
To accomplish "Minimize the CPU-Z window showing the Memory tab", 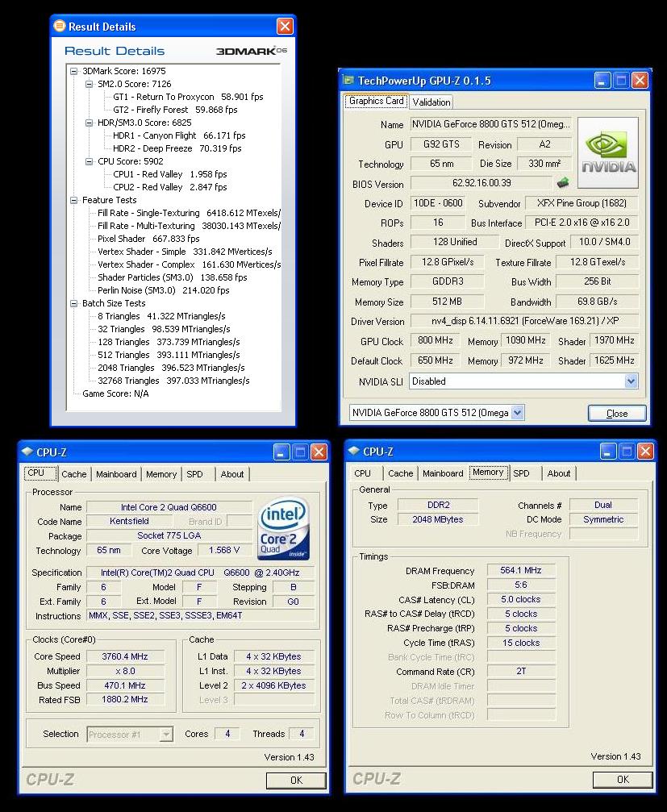I will tap(608, 452).
